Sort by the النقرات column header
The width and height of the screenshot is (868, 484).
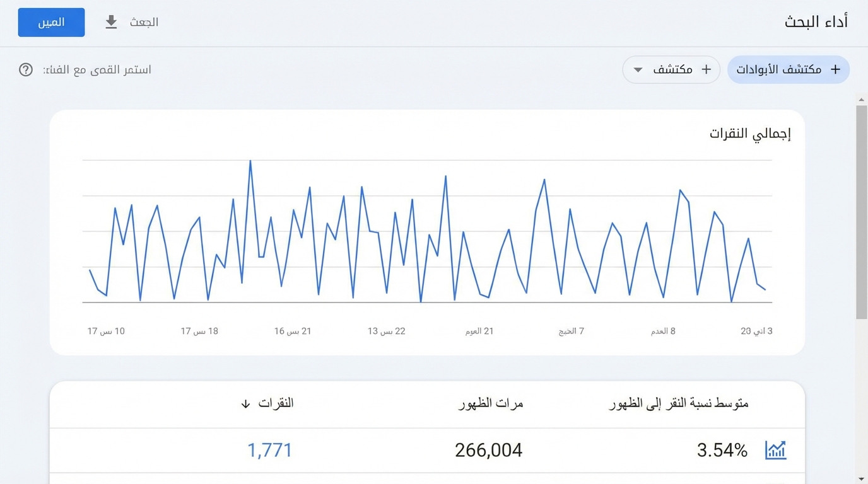(x=276, y=403)
